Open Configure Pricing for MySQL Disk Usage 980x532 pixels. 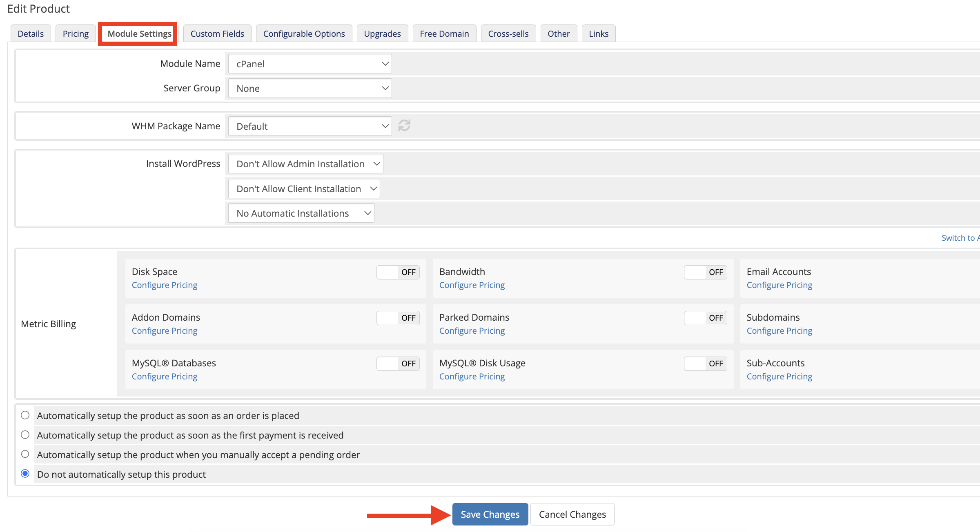(472, 377)
